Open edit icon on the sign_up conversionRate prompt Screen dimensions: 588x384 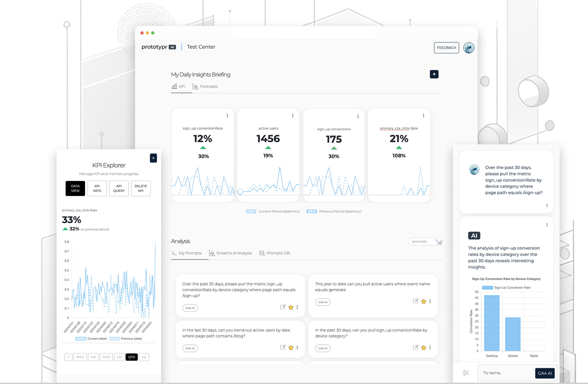click(282, 307)
